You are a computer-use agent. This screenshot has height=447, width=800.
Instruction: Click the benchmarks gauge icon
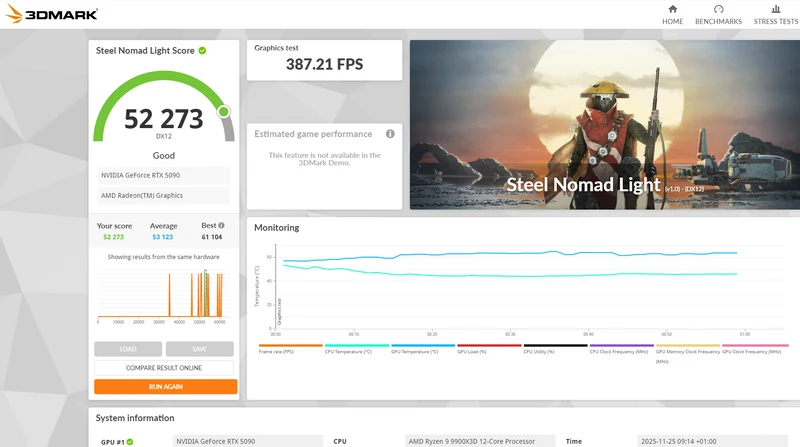click(x=718, y=9)
